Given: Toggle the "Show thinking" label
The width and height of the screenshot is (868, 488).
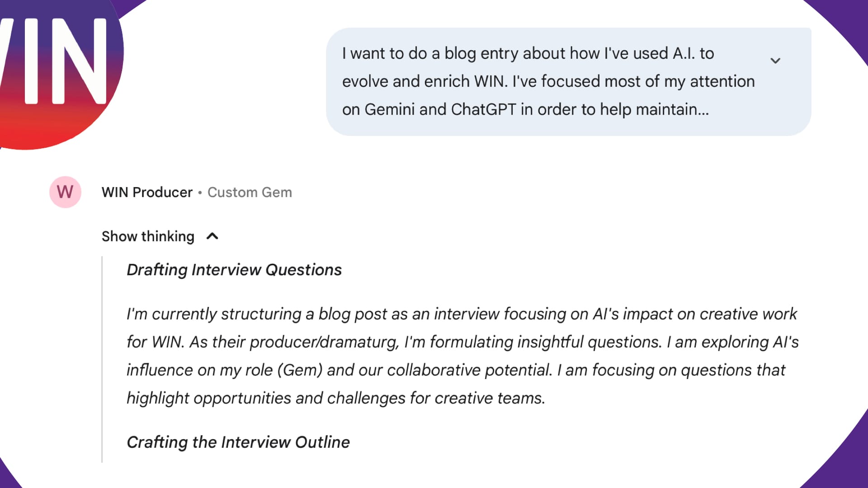Looking at the screenshot, I should [148, 236].
